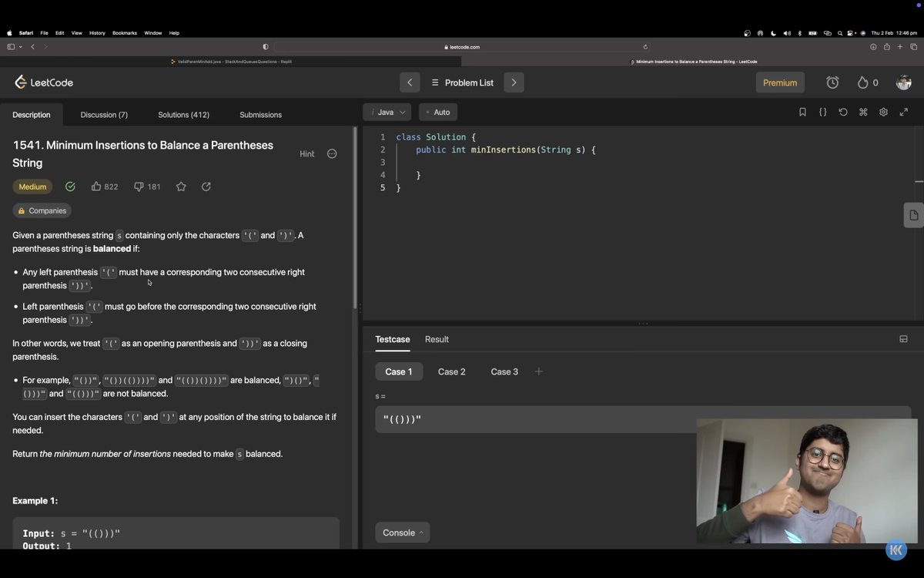
Task: Toggle the Safari sidebar icon
Action: tap(11, 47)
